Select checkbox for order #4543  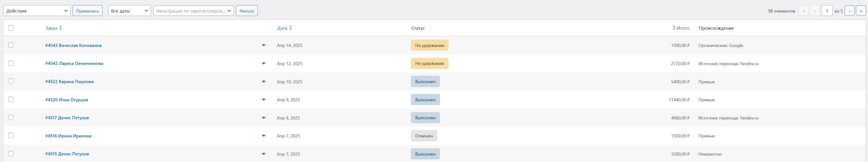pos(11,45)
